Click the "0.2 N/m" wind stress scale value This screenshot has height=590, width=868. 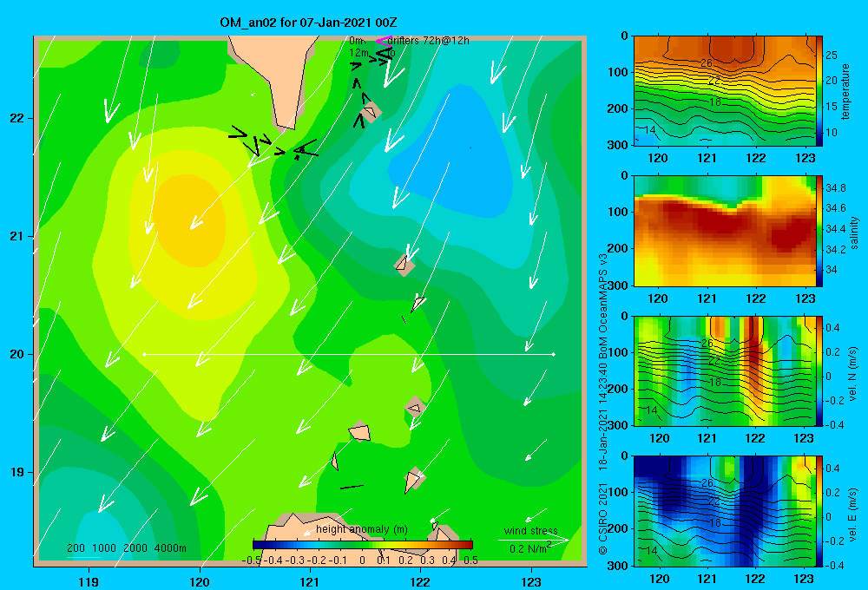click(x=528, y=549)
